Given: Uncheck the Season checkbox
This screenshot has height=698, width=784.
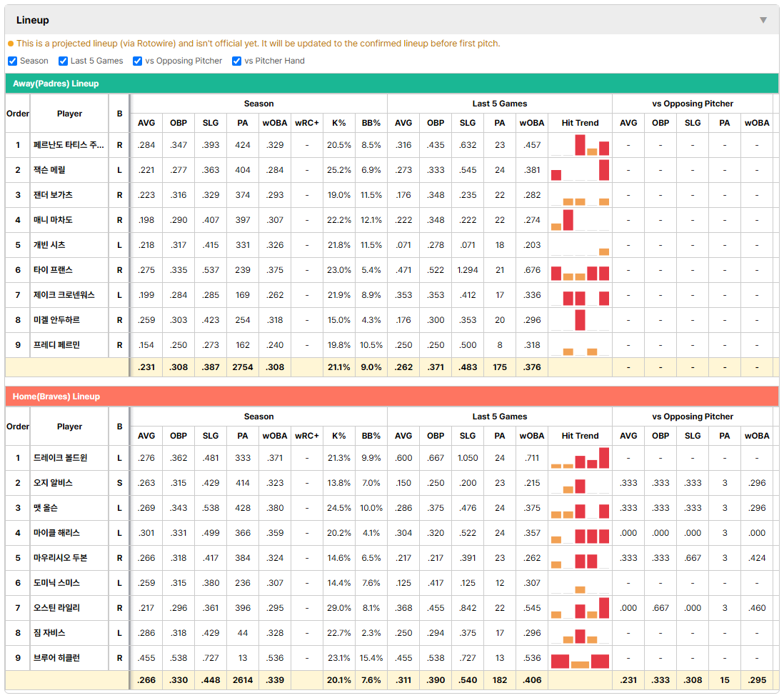Looking at the screenshot, I should coord(13,61).
